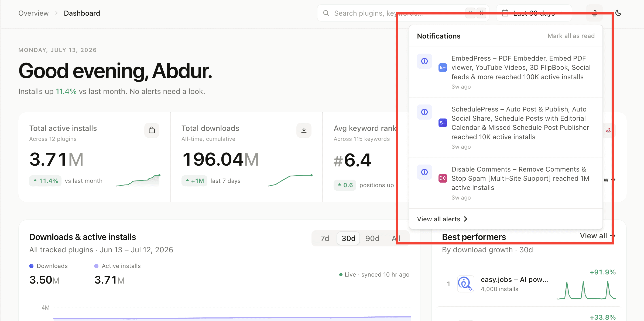This screenshot has height=321, width=644.
Task: Click the Dashboard breadcrumb item
Action: 82,13
